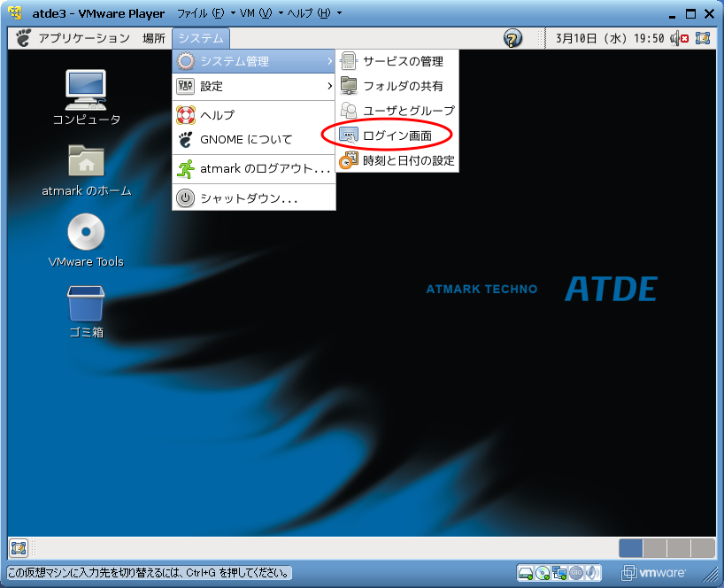Click the hard disk device icon in VMware status bar
724x588 pixels.
tap(526, 573)
